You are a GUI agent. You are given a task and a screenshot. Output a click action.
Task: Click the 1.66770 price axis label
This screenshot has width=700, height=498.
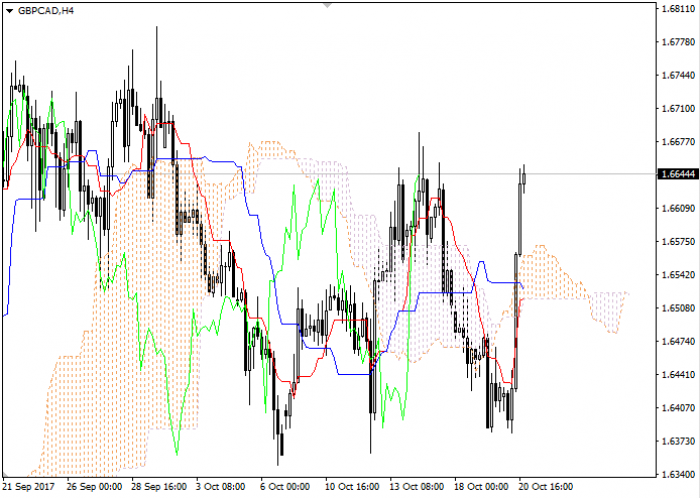[679, 142]
